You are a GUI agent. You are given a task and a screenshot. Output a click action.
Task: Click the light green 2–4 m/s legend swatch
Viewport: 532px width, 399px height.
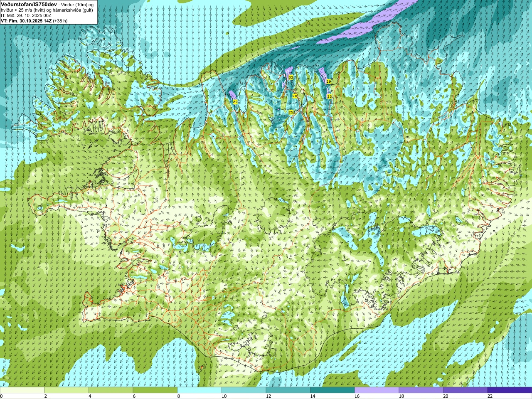pyautogui.click(x=66, y=390)
